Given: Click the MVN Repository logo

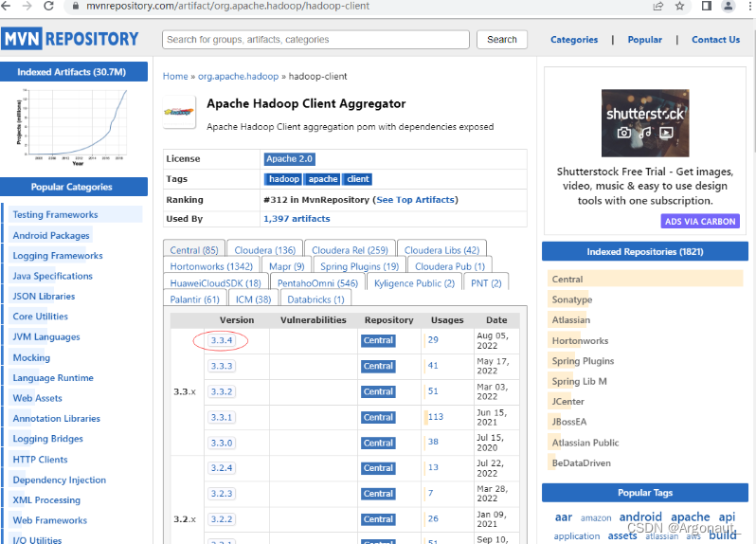Looking at the screenshot, I should [70, 39].
